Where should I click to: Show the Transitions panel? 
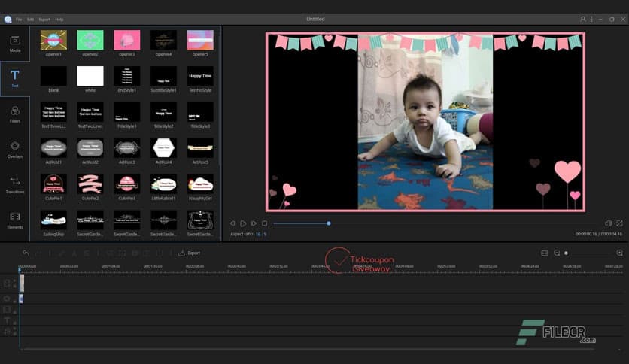[14, 185]
